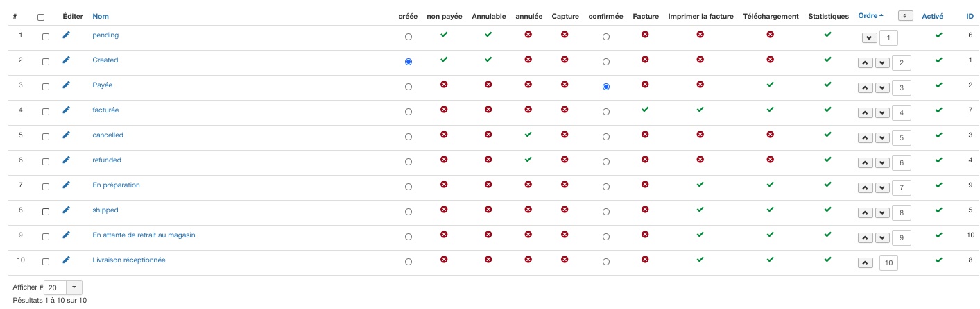The width and height of the screenshot is (980, 309).
Task: Check the checkbox for the Payée row
Action: tap(46, 87)
